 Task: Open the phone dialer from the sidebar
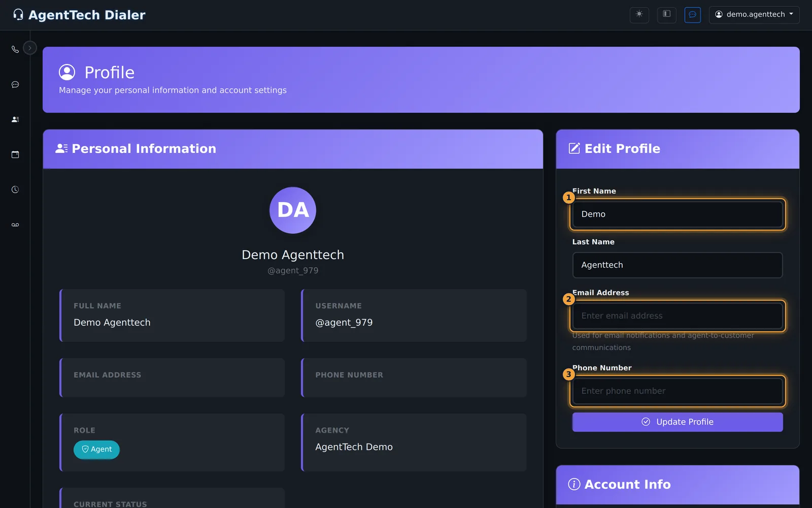point(15,49)
